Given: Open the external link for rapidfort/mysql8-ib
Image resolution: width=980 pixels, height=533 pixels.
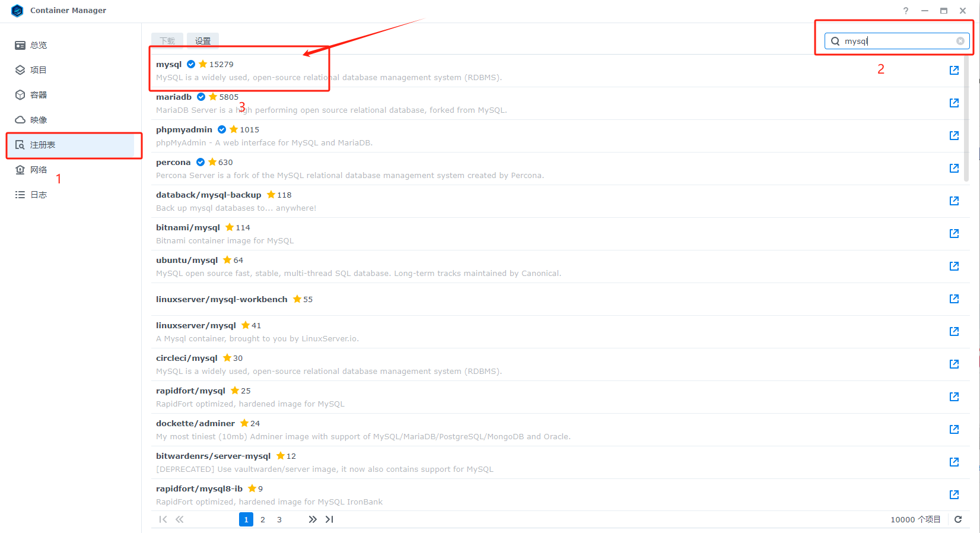Looking at the screenshot, I should point(954,494).
